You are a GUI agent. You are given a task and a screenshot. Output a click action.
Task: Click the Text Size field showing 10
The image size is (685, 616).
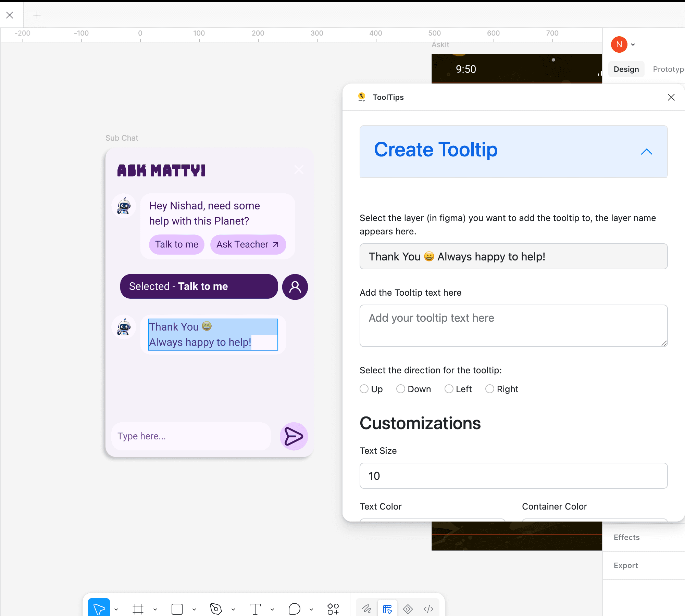tap(513, 476)
